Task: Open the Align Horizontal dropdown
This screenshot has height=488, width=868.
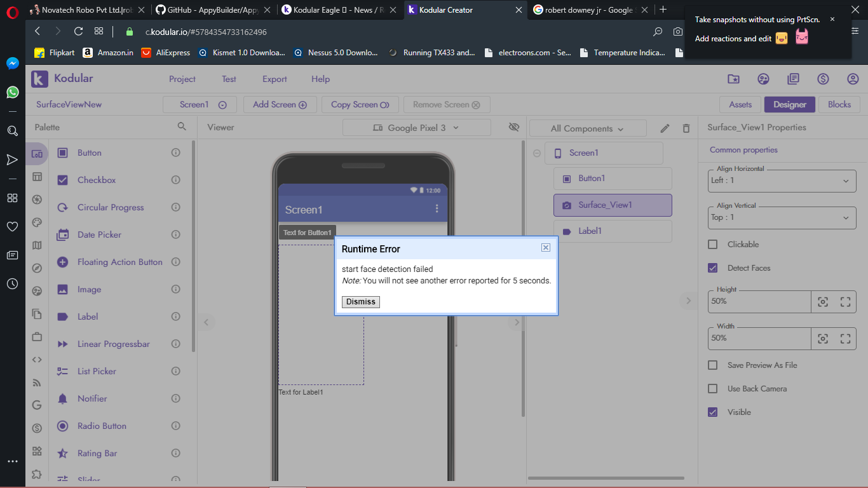Action: coord(782,180)
